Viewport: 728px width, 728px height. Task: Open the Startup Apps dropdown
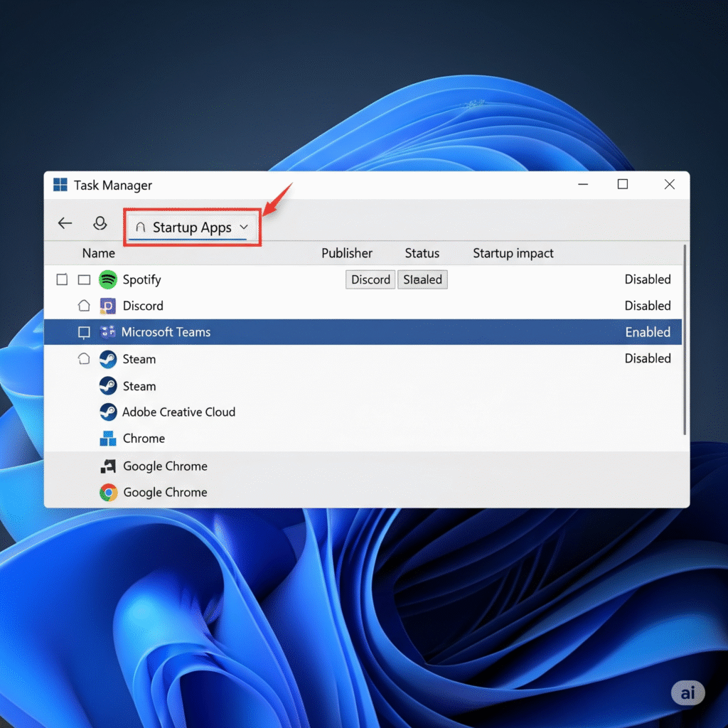pos(191,227)
